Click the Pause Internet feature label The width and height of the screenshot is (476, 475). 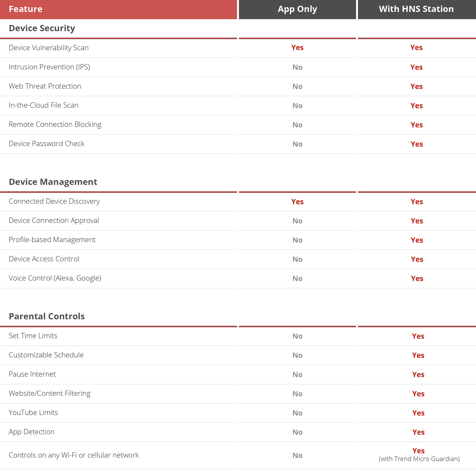(32, 374)
